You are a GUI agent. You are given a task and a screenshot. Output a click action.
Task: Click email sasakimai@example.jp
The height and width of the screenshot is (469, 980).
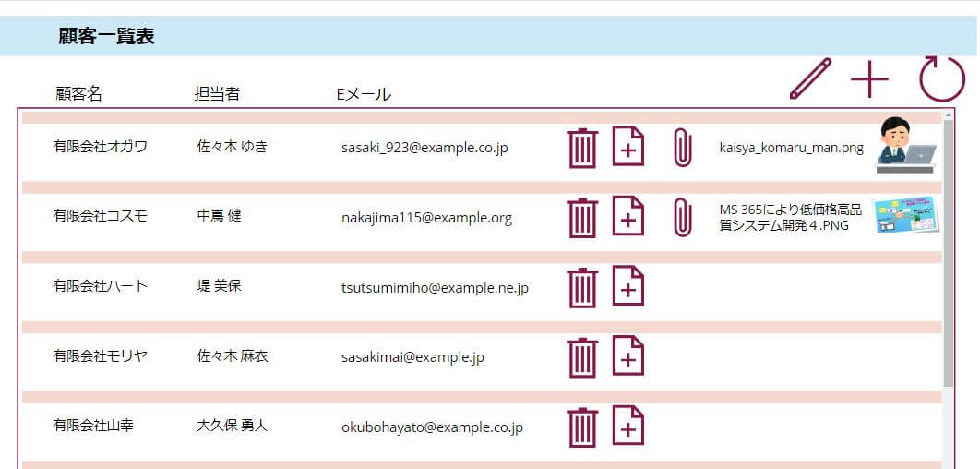412,357
